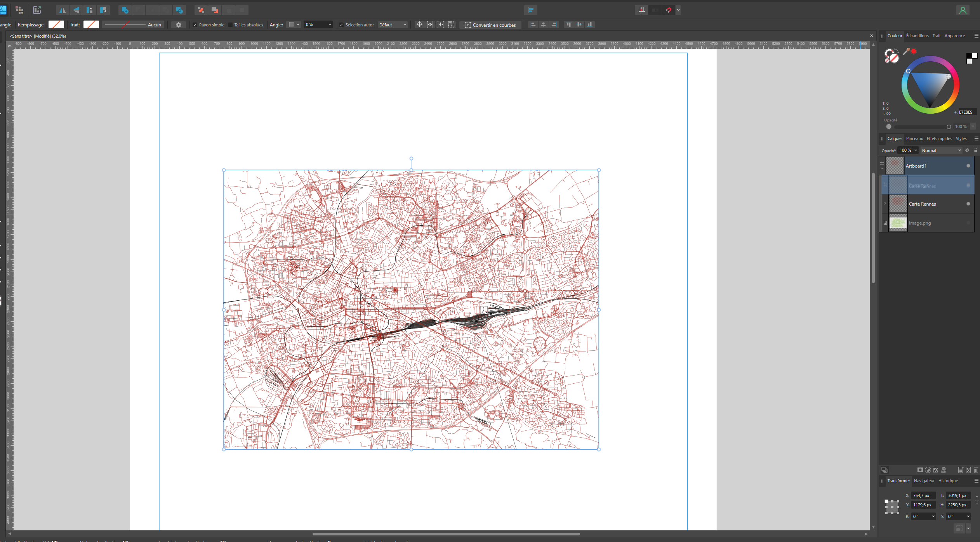Open the layer blend options gear
Screen dimensions: 980x542
(967, 150)
